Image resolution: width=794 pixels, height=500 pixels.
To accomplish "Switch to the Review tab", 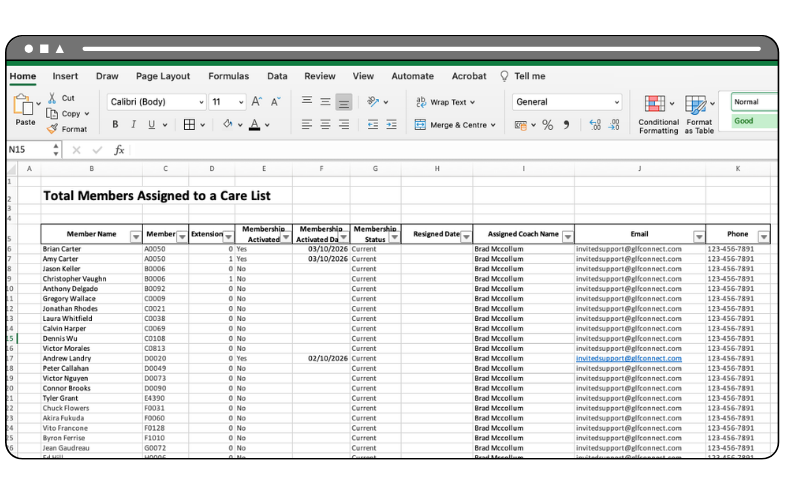I will tap(320, 76).
